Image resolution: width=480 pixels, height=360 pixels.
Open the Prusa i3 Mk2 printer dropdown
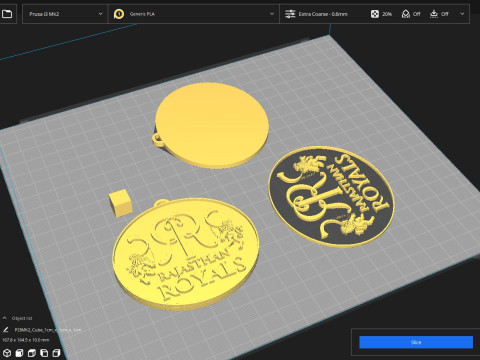[65, 14]
